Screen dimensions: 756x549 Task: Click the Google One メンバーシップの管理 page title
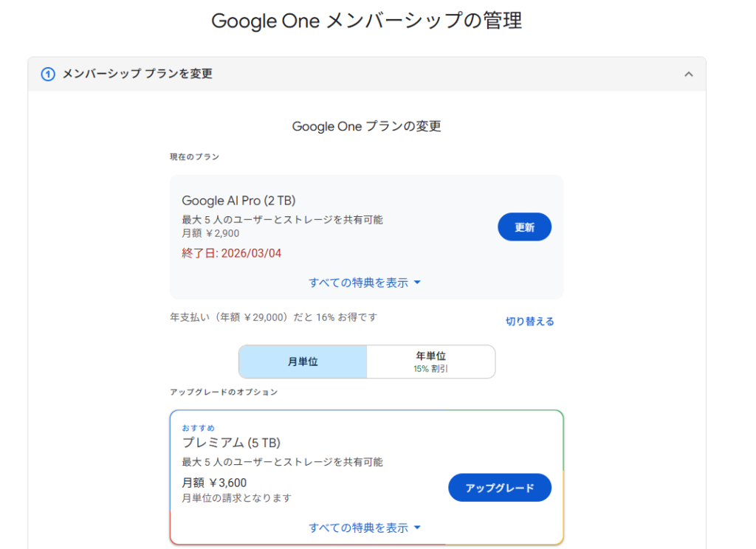366,21
